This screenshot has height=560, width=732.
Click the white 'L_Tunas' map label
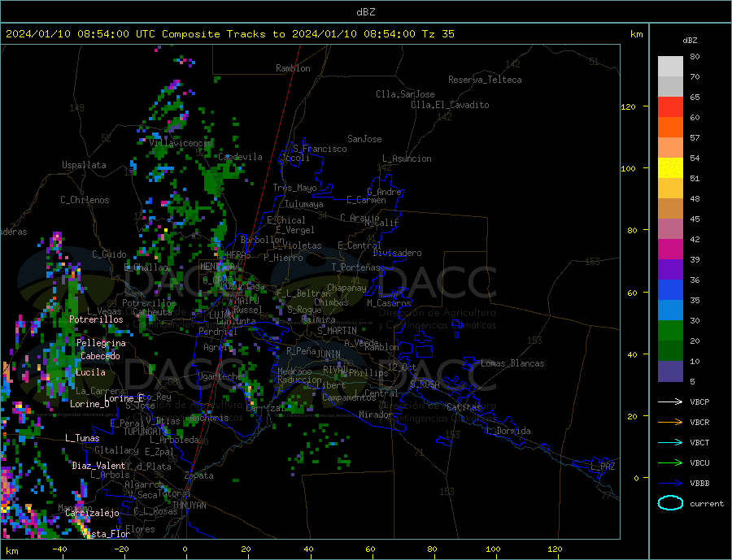point(82,438)
